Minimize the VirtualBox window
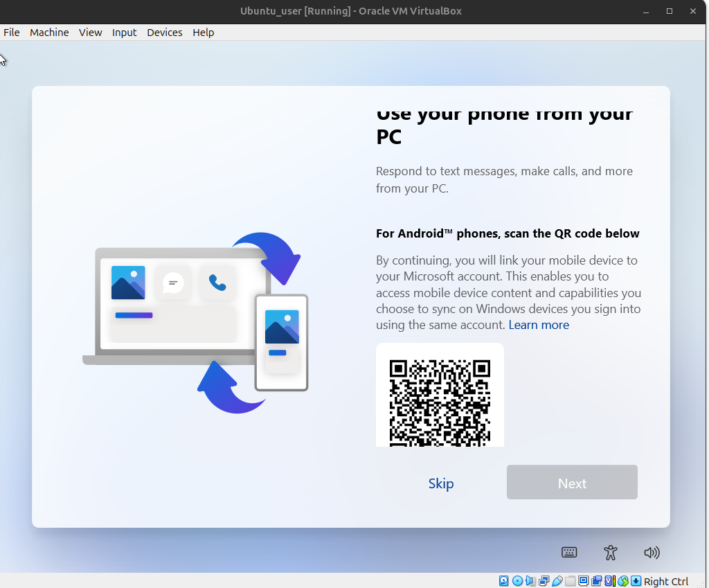 [x=646, y=11]
